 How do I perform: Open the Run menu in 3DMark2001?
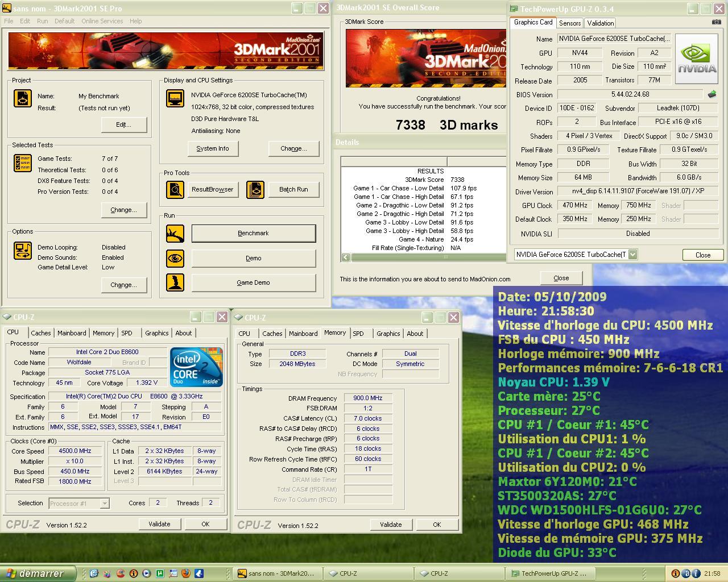43,21
